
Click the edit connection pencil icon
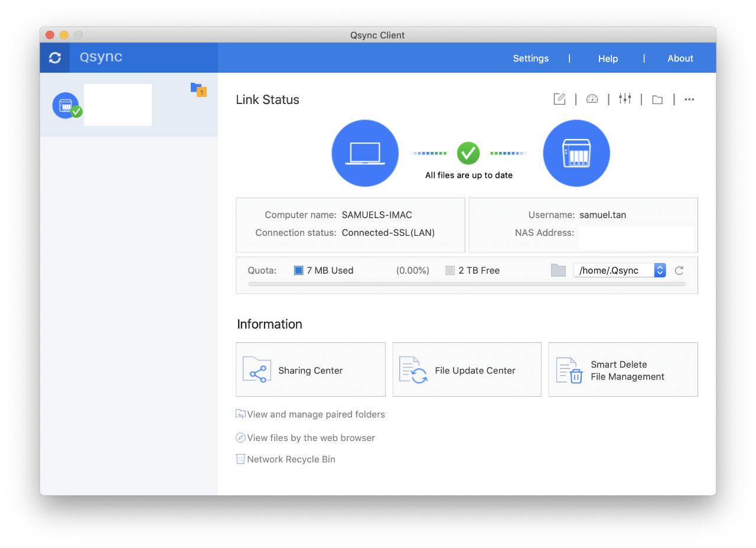(559, 99)
